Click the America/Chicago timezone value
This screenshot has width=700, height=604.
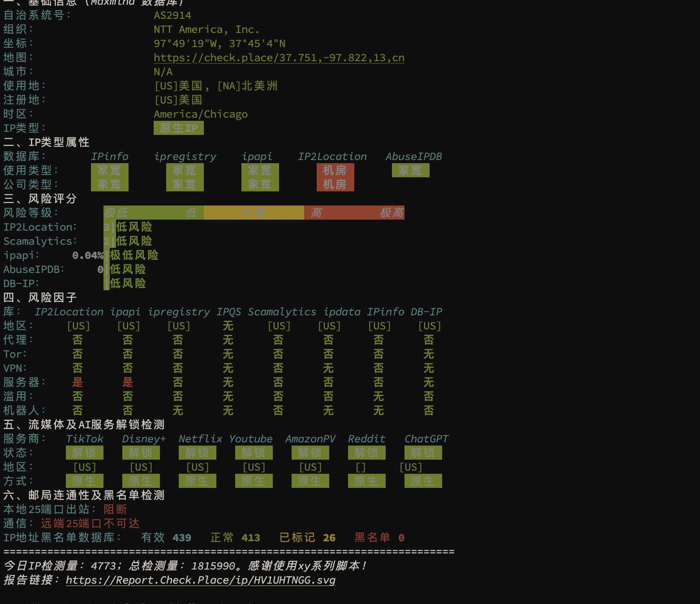(201, 114)
